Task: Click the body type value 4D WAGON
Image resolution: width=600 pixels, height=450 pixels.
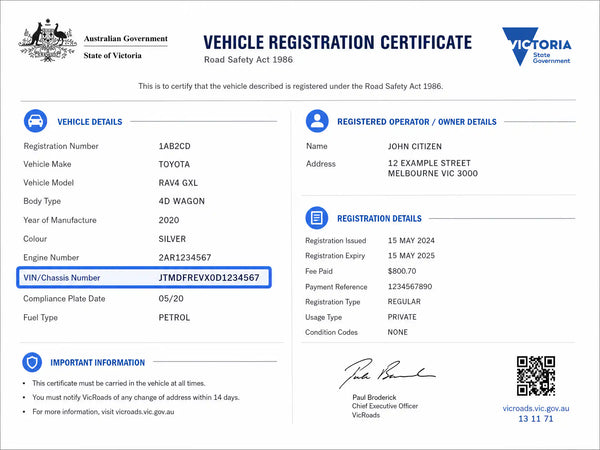Action: click(182, 201)
